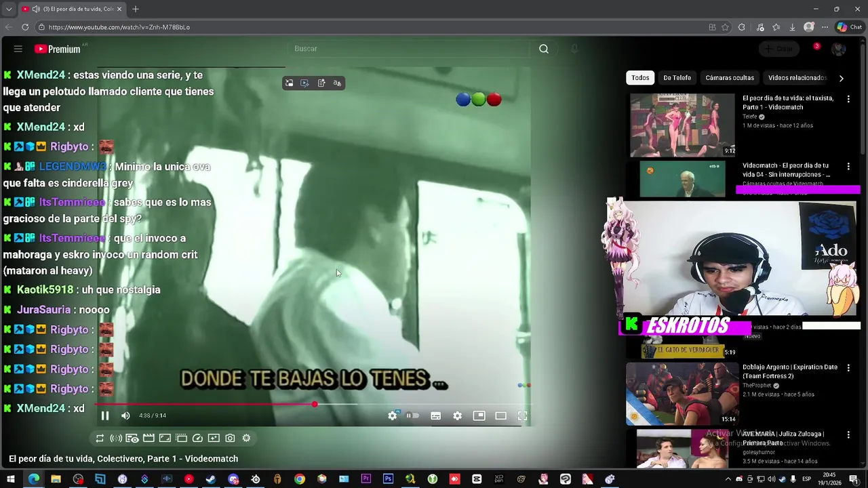Viewport: 868px width, 488px height.
Task: Close the YouTube browser tab
Action: [x=119, y=9]
